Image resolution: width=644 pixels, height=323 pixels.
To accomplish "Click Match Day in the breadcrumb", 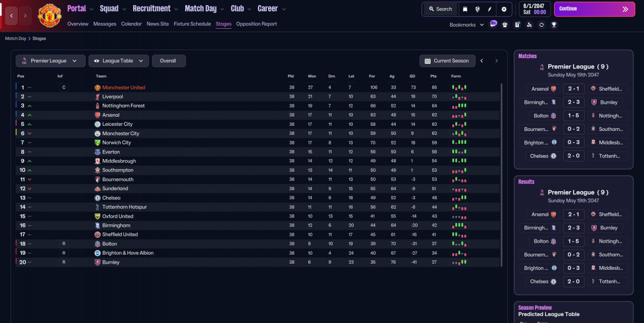I will click(16, 38).
